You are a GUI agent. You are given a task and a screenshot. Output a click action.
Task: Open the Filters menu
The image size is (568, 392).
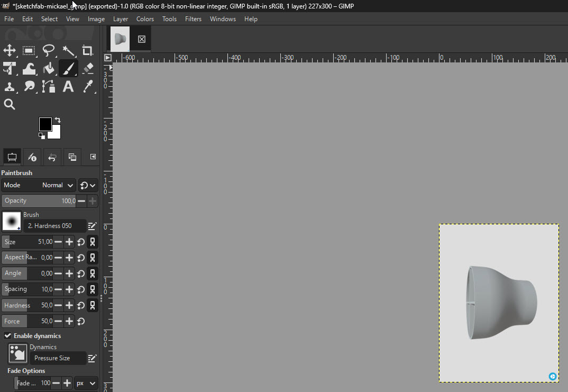pyautogui.click(x=193, y=19)
